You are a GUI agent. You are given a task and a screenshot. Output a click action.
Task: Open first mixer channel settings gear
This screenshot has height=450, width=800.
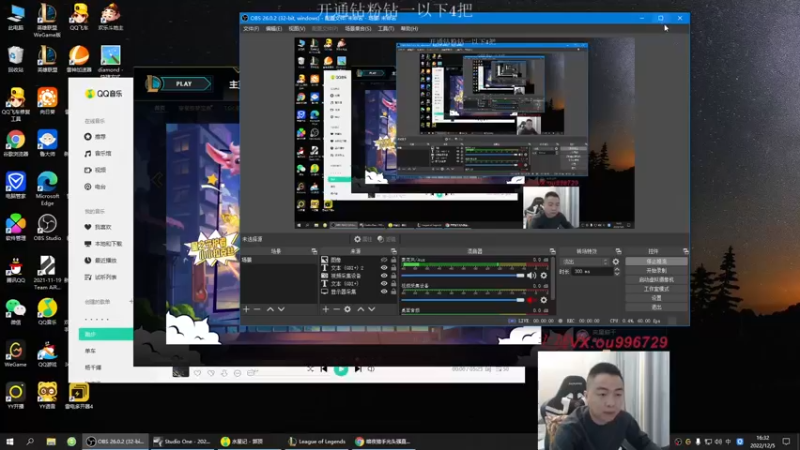click(544, 276)
